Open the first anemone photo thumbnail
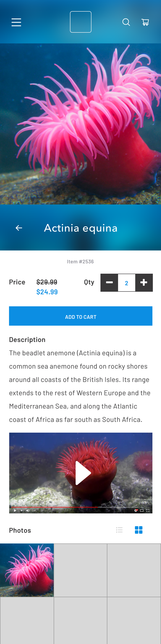 [x=27, y=570]
